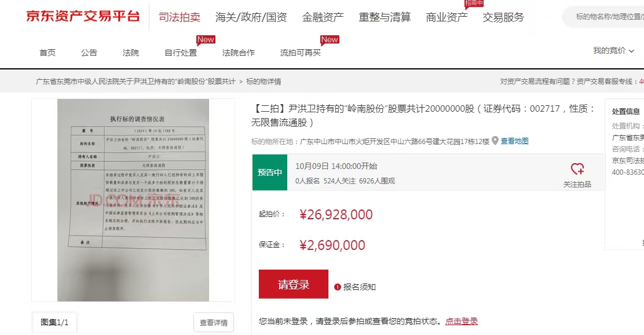The width and height of the screenshot is (644, 335).
Task: Open the 查看地图 link
Action: click(x=514, y=141)
